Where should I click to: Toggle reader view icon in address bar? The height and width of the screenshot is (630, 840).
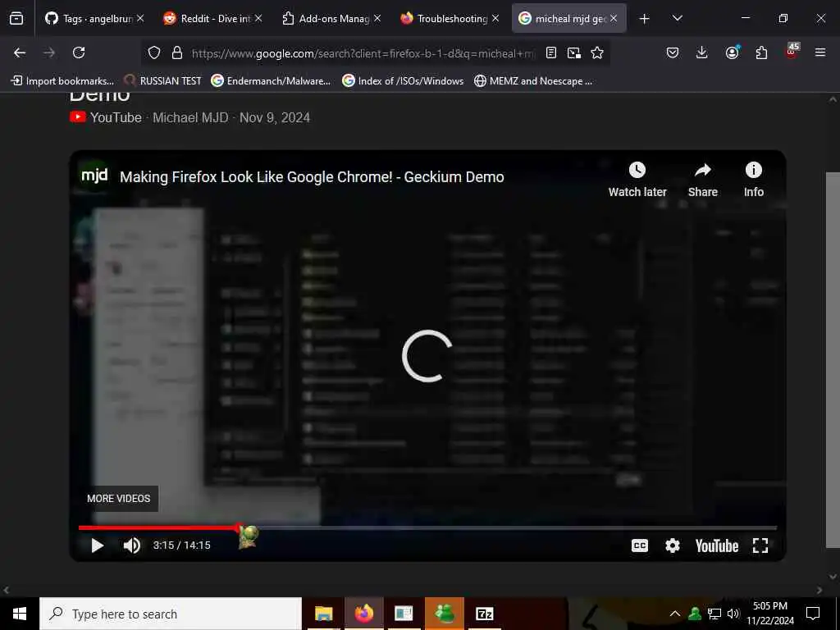coord(551,52)
